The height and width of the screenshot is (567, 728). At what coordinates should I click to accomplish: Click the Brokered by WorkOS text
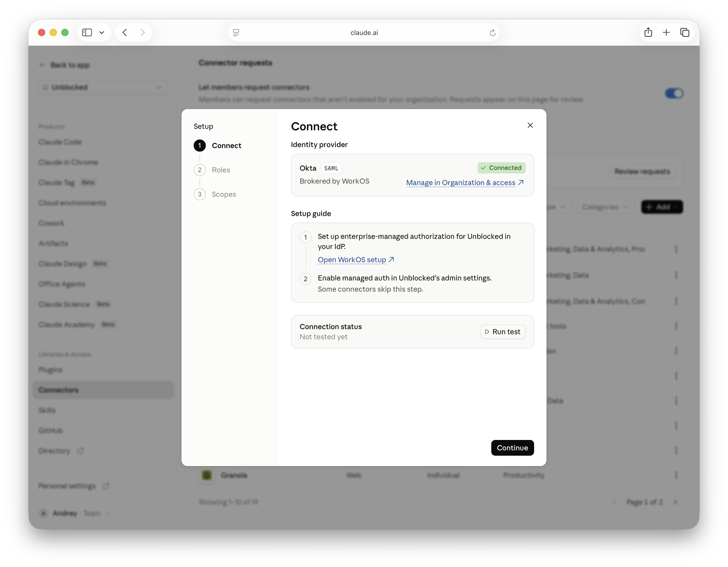(x=334, y=181)
